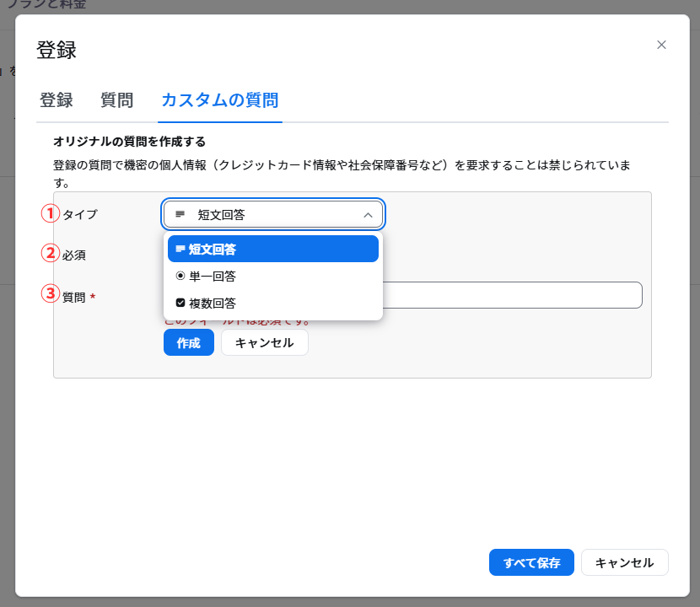Close the 登録 dialog with the X icon
This screenshot has width=700, height=607.
[661, 45]
